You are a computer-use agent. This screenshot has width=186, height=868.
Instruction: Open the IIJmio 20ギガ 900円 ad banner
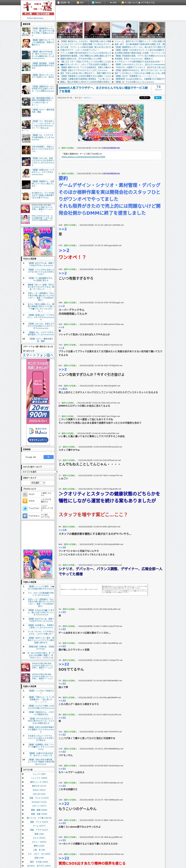pyautogui.click(x=38, y=402)
